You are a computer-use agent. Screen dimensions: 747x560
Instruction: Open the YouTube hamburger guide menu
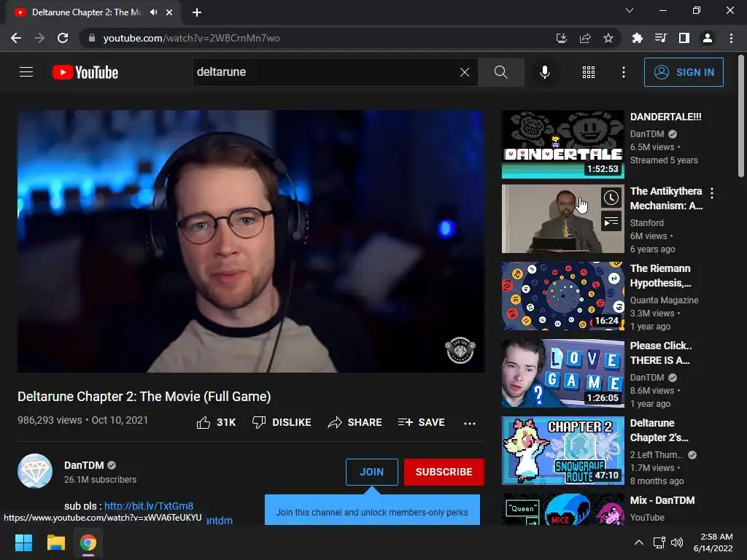click(x=26, y=72)
